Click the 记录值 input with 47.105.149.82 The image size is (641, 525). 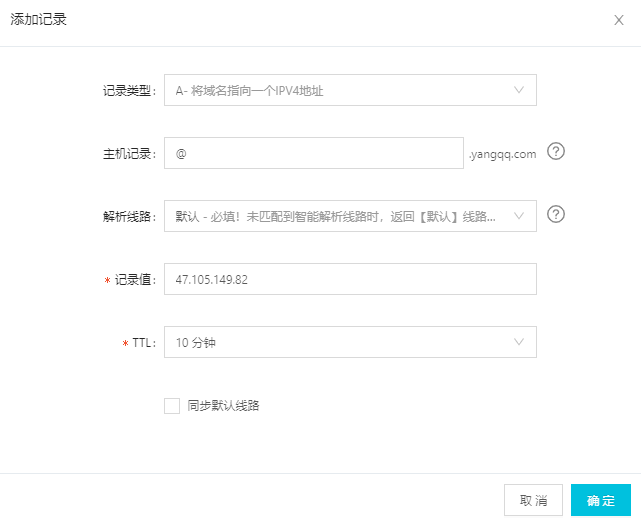click(350, 279)
